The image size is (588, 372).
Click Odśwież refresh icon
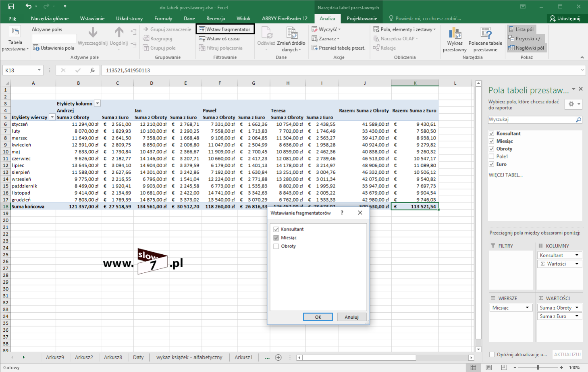tap(266, 33)
